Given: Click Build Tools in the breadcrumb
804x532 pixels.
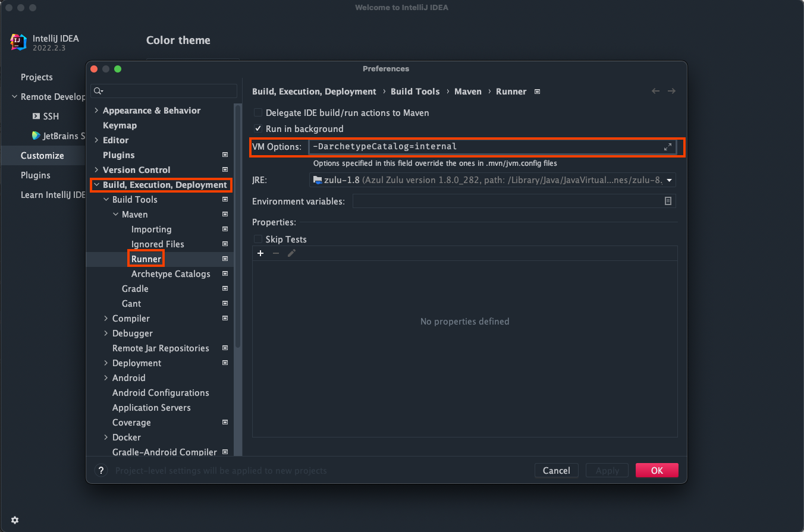Looking at the screenshot, I should tap(415, 92).
